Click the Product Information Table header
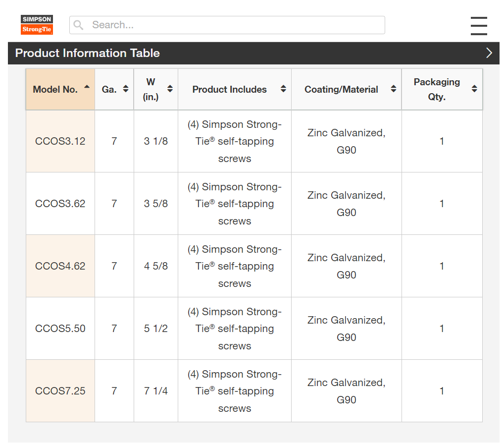 (x=88, y=53)
